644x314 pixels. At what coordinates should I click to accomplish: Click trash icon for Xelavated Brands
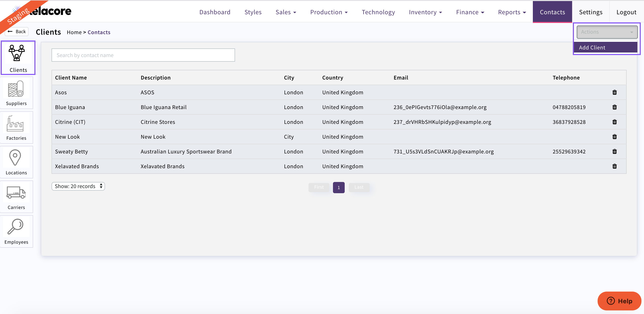pos(614,166)
